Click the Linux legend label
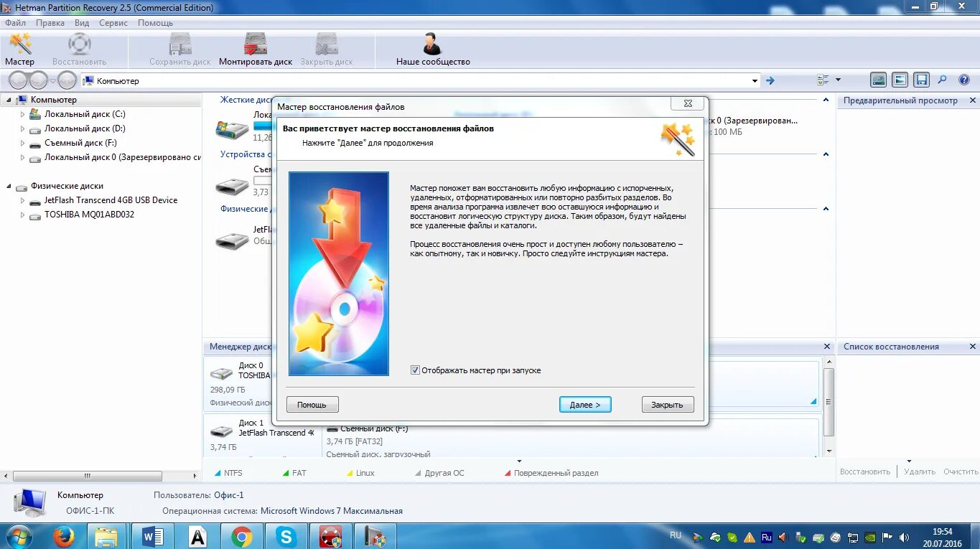This screenshot has width=980, height=549. pyautogui.click(x=365, y=473)
